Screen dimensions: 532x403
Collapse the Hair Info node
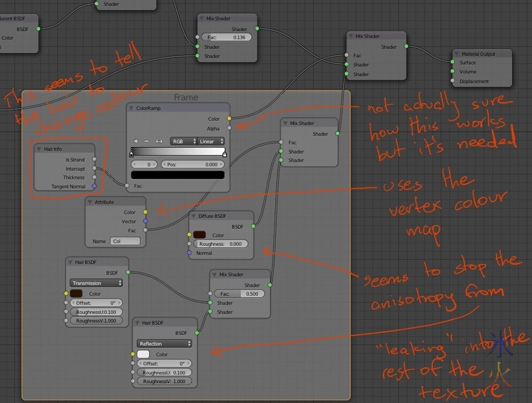(x=39, y=149)
